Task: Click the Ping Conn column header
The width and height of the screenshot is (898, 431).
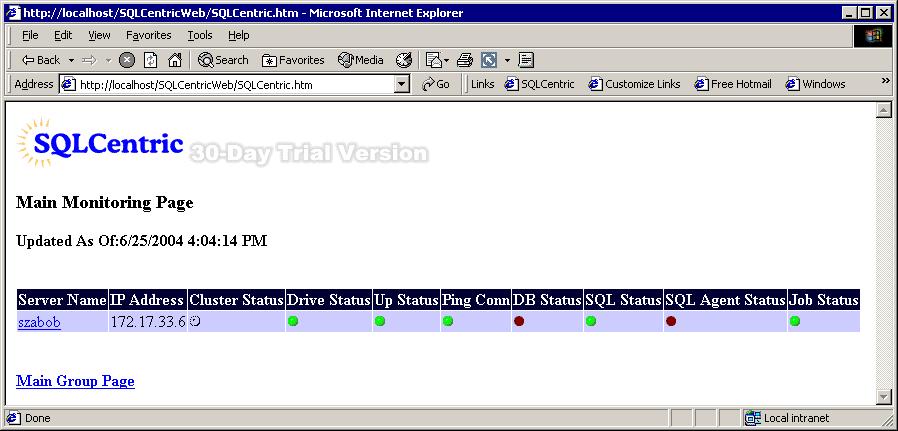Action: click(476, 300)
